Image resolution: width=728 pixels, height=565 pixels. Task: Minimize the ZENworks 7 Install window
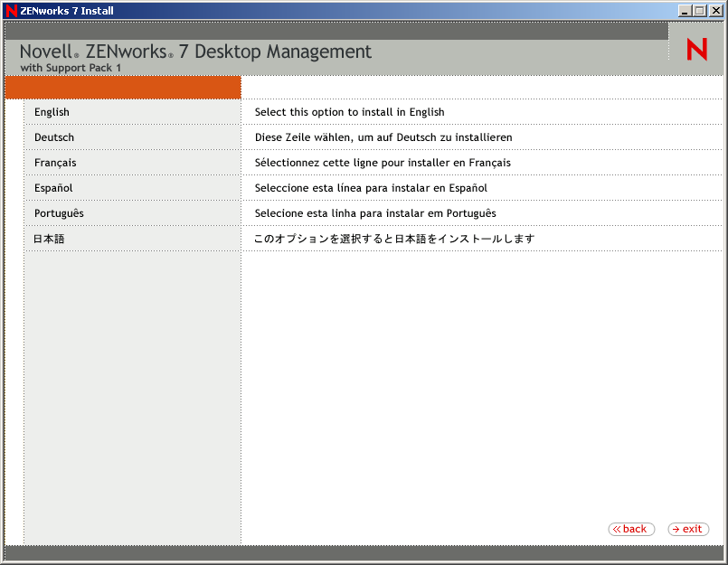[685, 11]
